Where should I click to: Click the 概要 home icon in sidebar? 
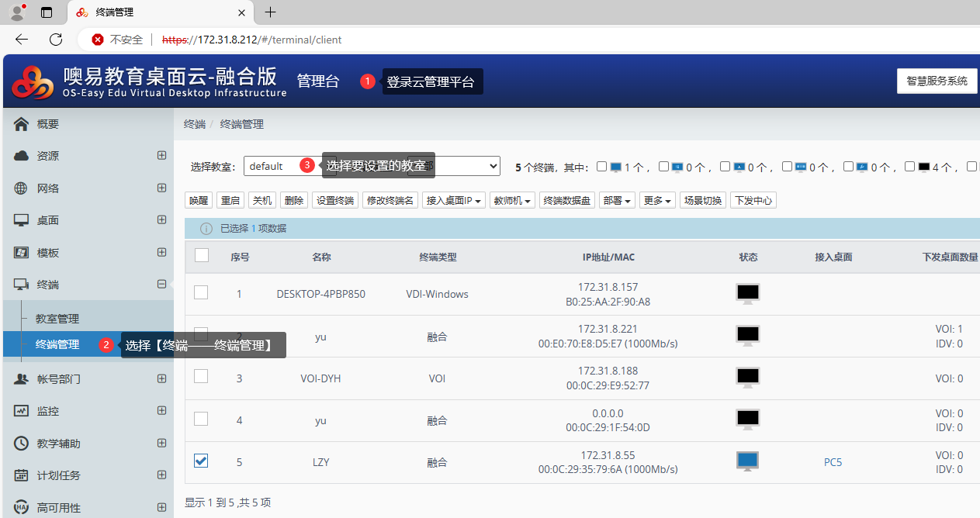pyautogui.click(x=22, y=124)
